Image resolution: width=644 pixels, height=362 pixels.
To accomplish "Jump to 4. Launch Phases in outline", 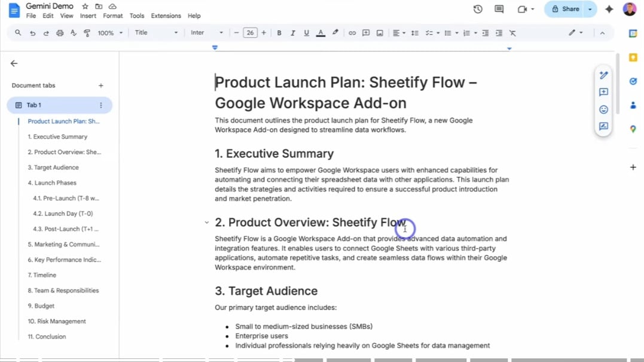I will tap(52, 182).
